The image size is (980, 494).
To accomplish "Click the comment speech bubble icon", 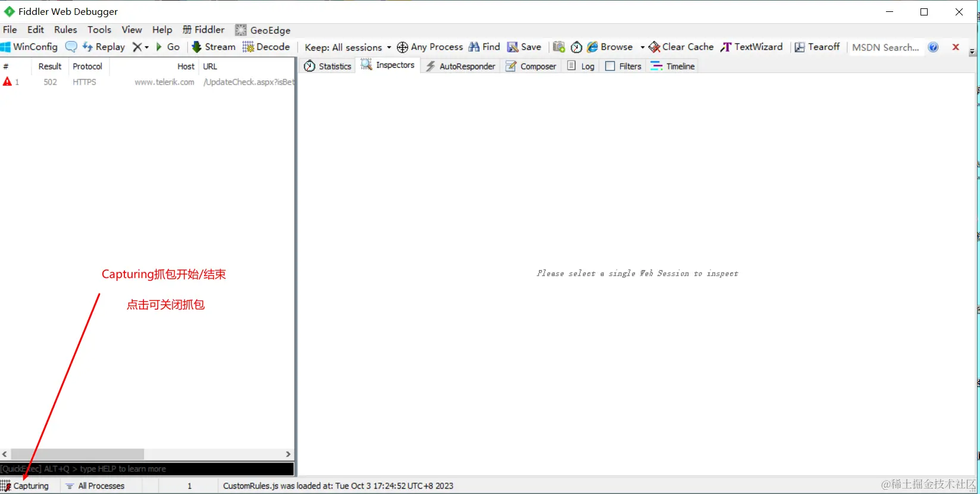I will 71,46.
